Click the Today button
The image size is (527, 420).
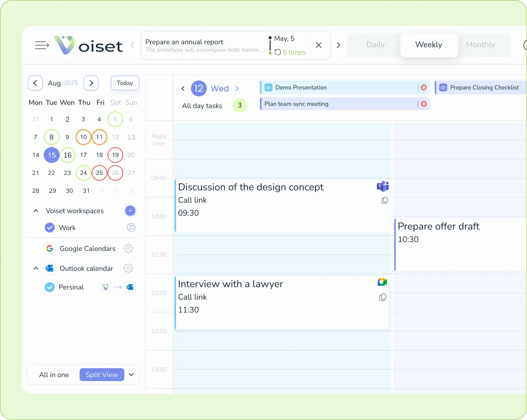[125, 83]
